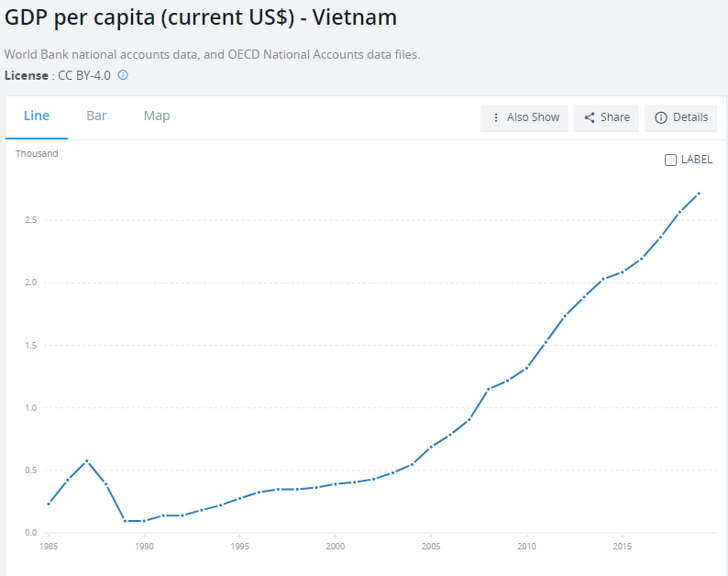Open the CC BY-4.0 license link
Viewport: 728px width, 576px height.
[83, 75]
